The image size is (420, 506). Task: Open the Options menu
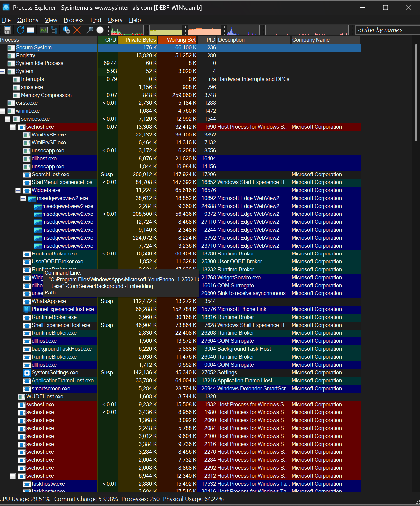27,20
